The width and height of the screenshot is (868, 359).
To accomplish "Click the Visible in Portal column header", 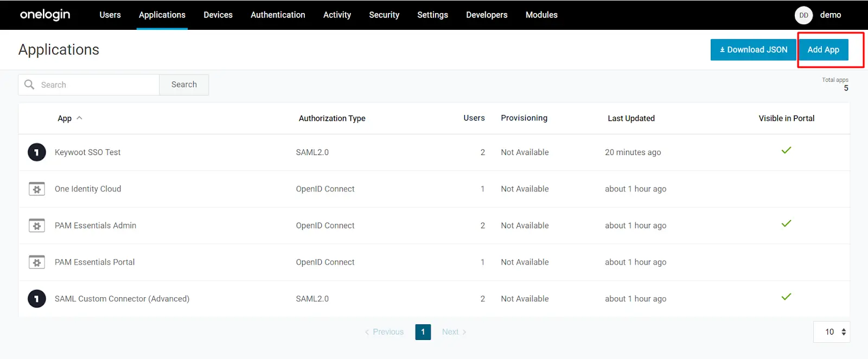I will pyautogui.click(x=787, y=118).
